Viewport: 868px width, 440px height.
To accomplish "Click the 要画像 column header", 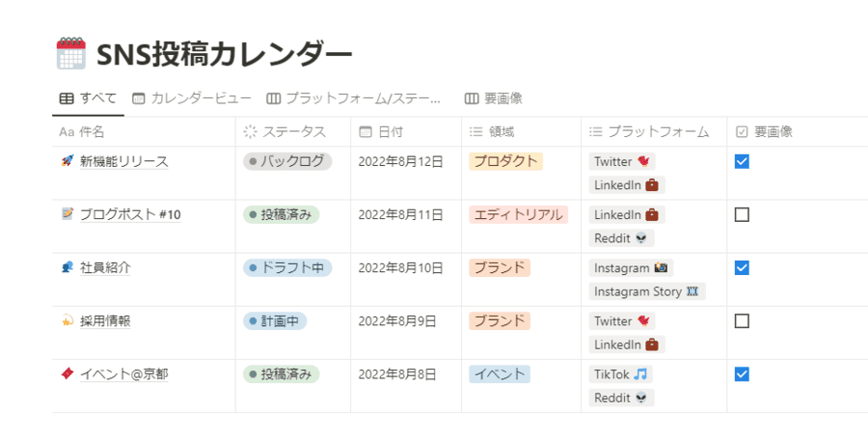I will point(798,132).
